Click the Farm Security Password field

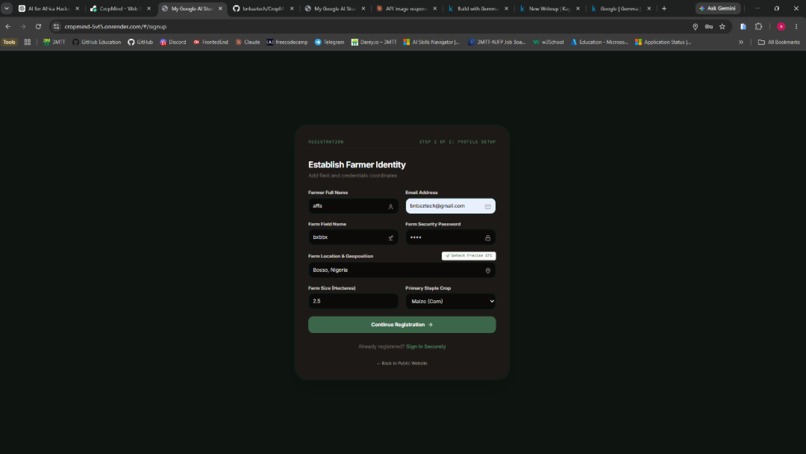click(450, 238)
